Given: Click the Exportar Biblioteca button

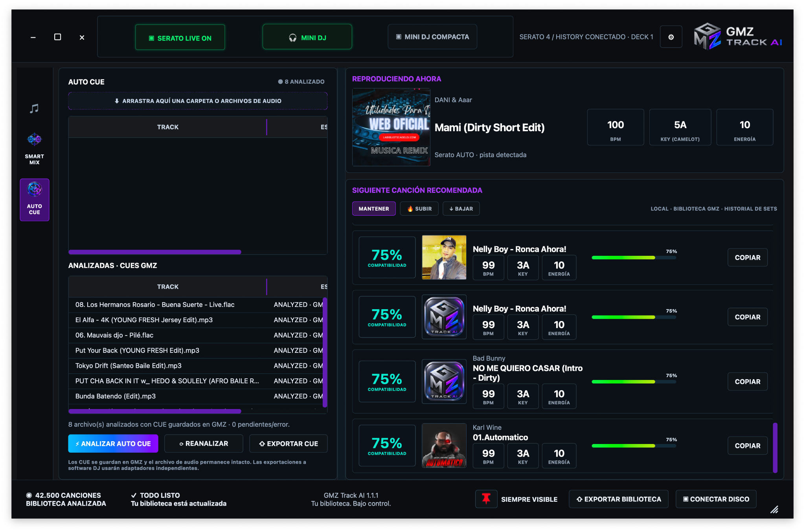Looking at the screenshot, I should pyautogui.click(x=619, y=499).
